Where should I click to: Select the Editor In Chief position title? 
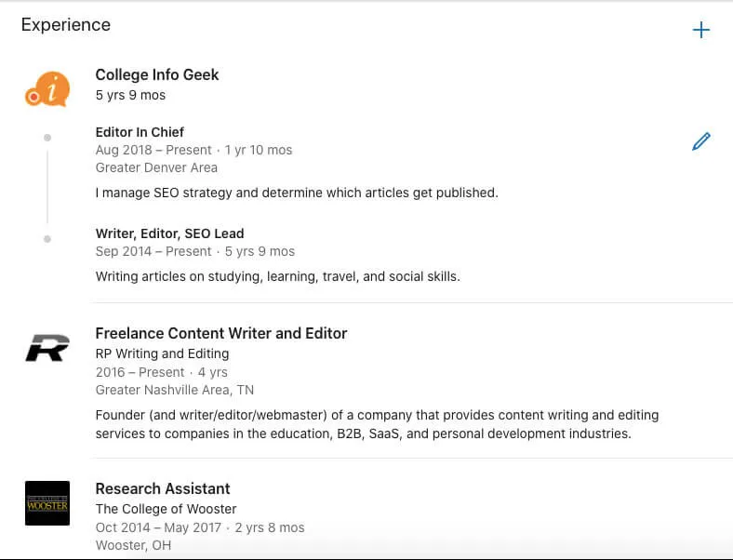click(x=140, y=132)
